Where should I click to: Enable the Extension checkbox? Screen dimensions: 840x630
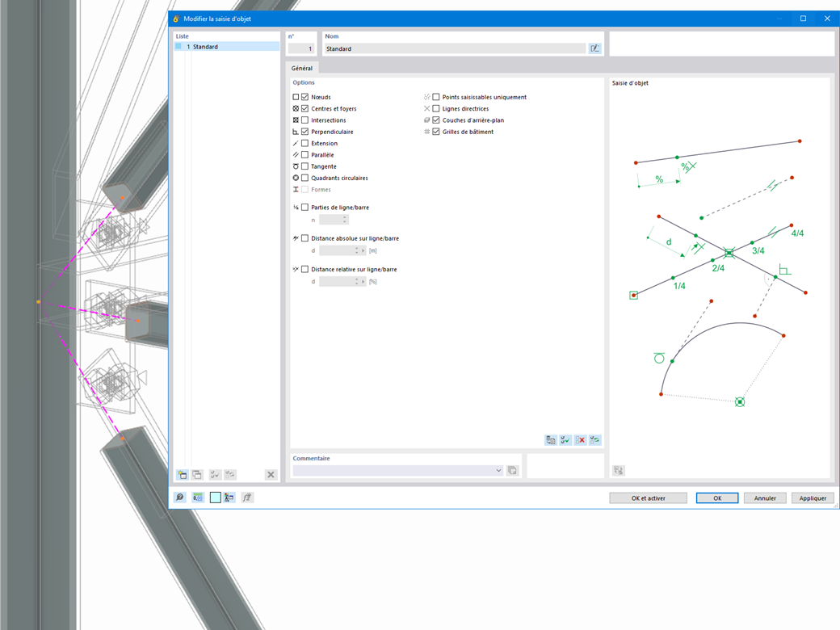304,143
